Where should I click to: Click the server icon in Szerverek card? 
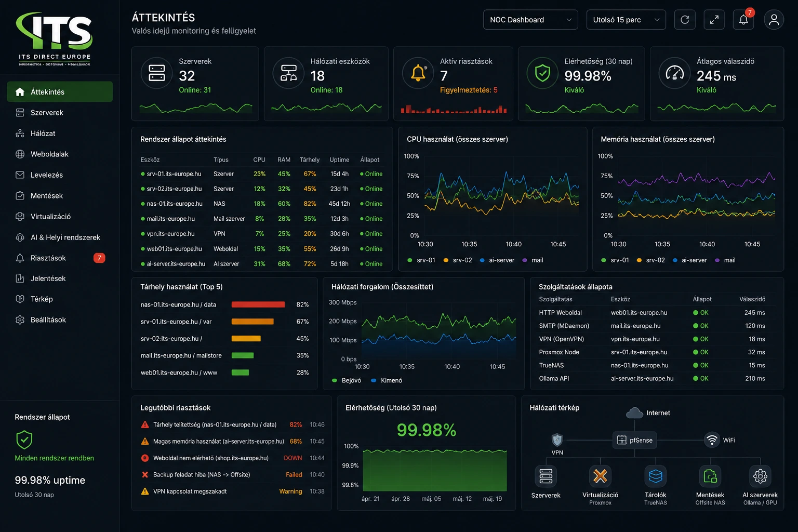point(156,73)
